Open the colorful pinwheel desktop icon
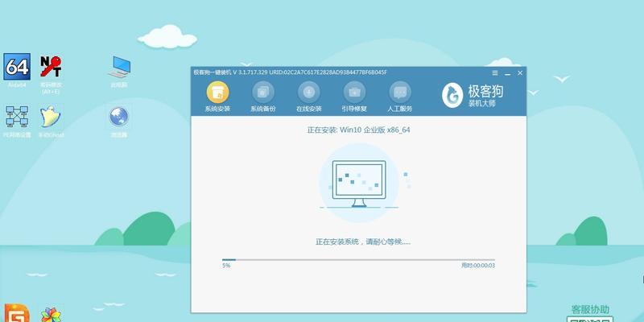Screen dimensions: 644x322 click(x=52, y=314)
